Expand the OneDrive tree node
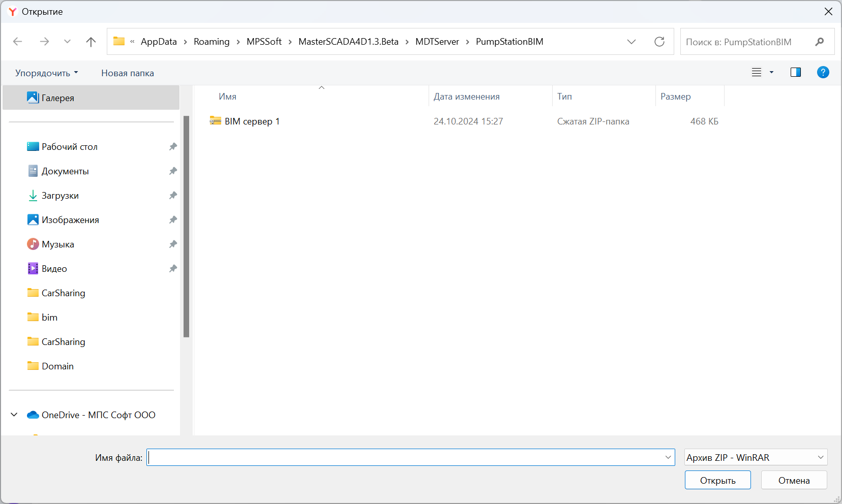The image size is (842, 504). click(14, 415)
